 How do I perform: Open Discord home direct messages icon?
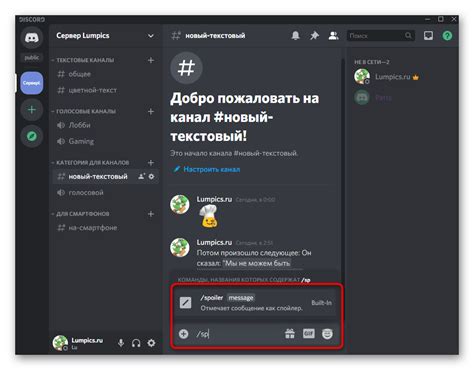pyautogui.click(x=32, y=37)
